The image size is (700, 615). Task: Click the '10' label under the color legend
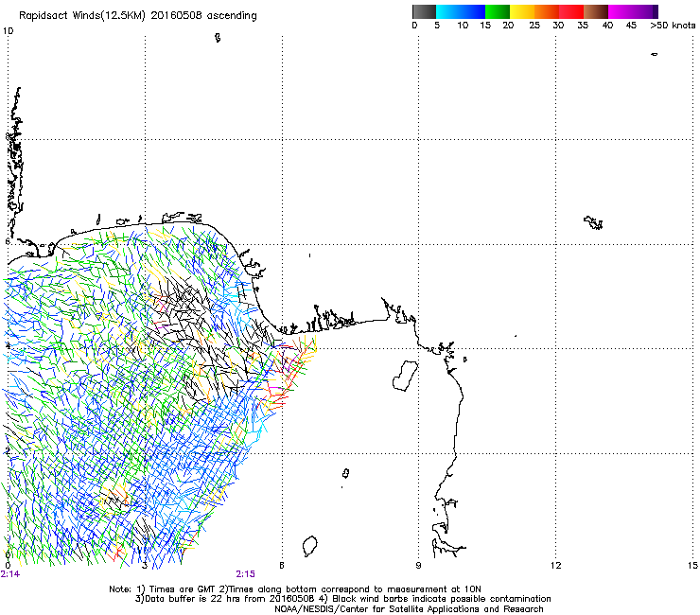[463, 26]
